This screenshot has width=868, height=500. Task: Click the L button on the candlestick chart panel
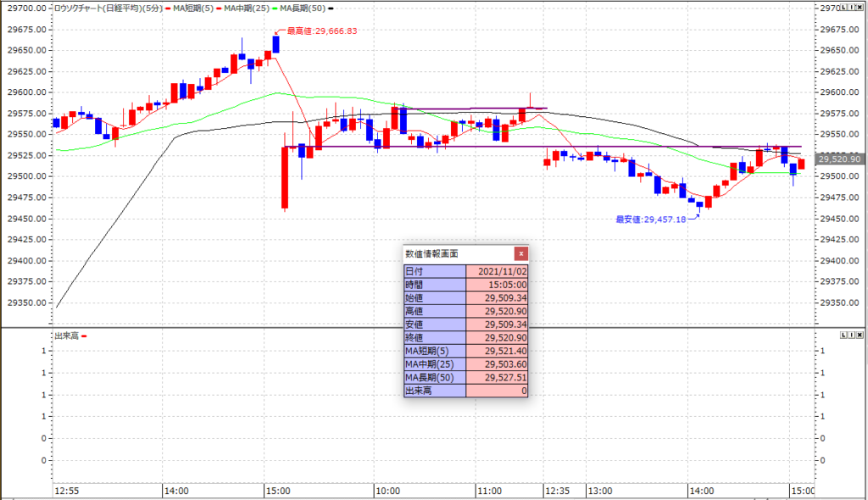pos(843,7)
